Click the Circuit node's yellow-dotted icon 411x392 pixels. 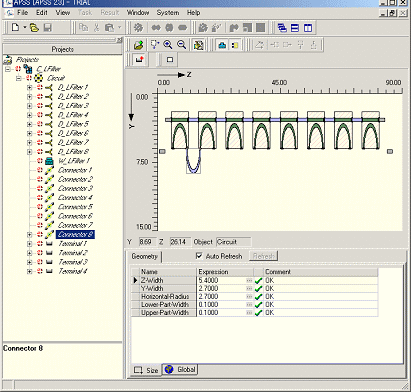39,78
